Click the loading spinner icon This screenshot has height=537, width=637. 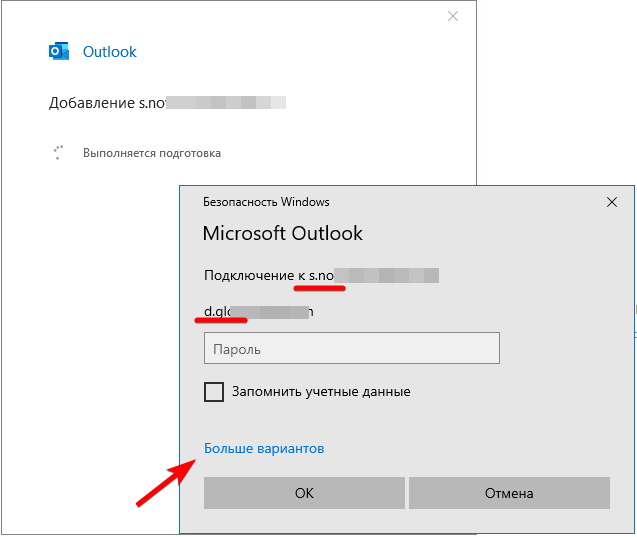point(58,153)
